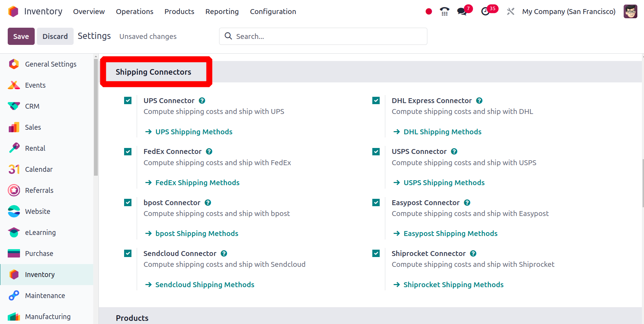Uncheck the DHL Express Connector checkbox
This screenshot has height=324, width=644.
pyautogui.click(x=376, y=101)
